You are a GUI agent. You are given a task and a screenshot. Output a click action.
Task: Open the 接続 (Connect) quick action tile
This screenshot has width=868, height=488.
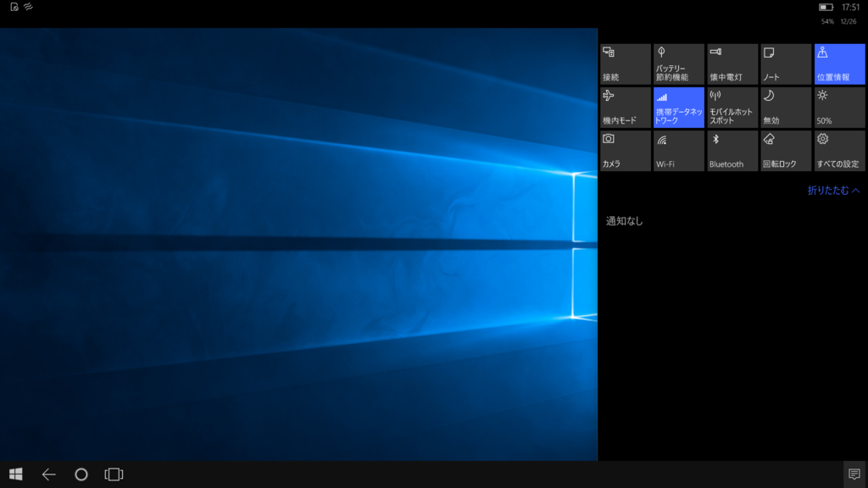626,64
